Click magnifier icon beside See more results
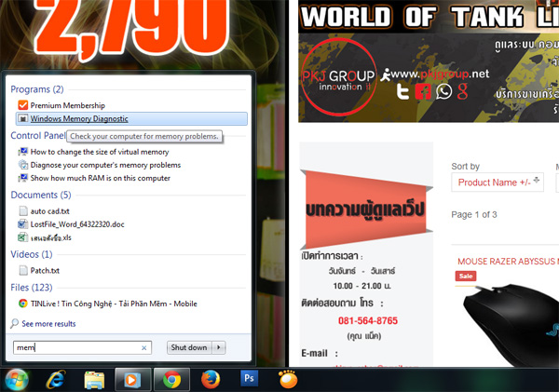The height and width of the screenshot is (392, 559). click(14, 324)
